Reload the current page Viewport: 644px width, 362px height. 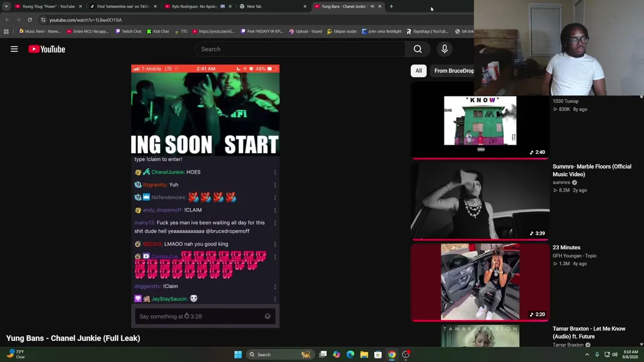click(x=30, y=20)
